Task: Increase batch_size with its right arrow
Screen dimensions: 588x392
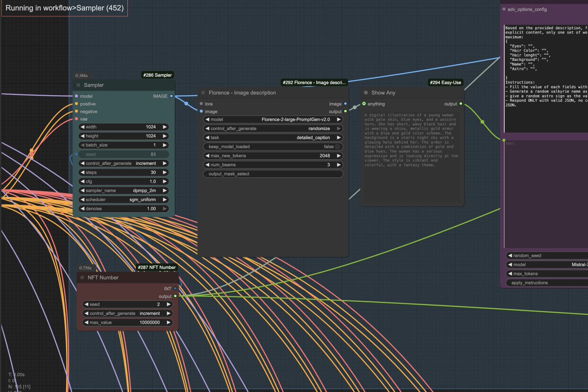Action: pos(165,145)
